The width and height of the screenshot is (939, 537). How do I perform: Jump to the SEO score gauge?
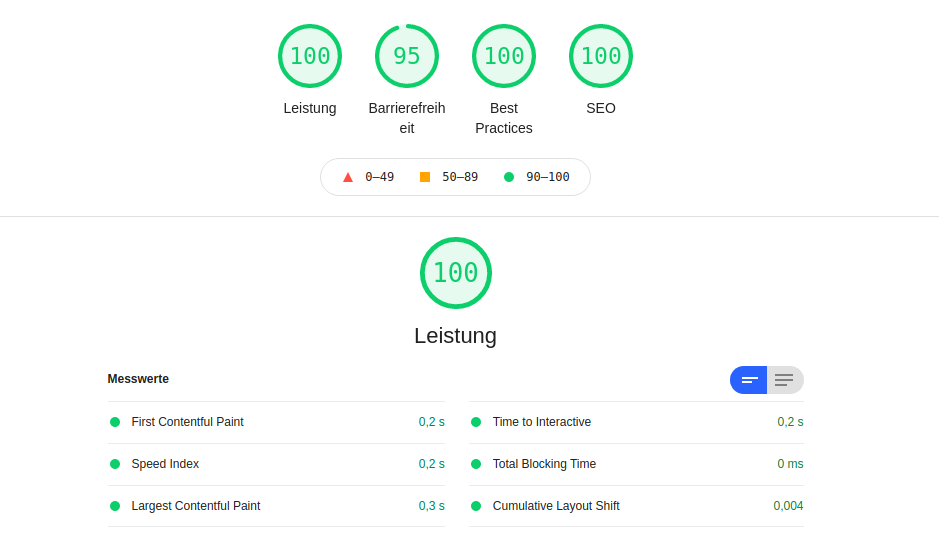click(601, 56)
